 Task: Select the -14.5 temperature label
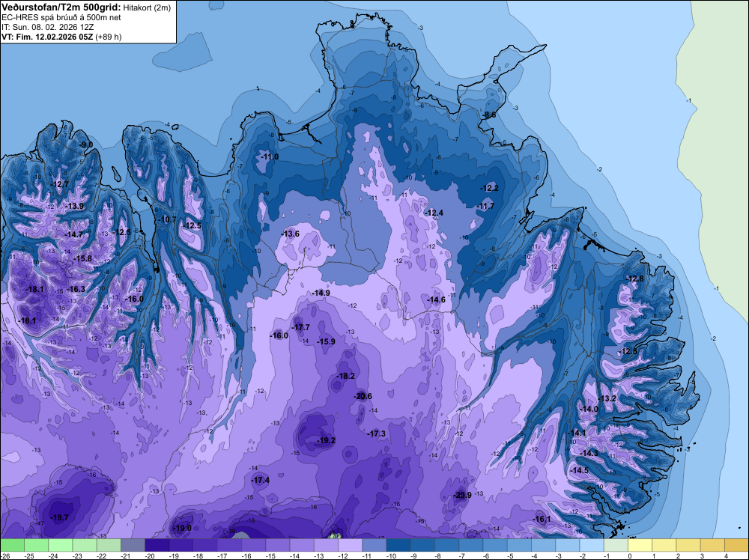[x=580, y=470]
